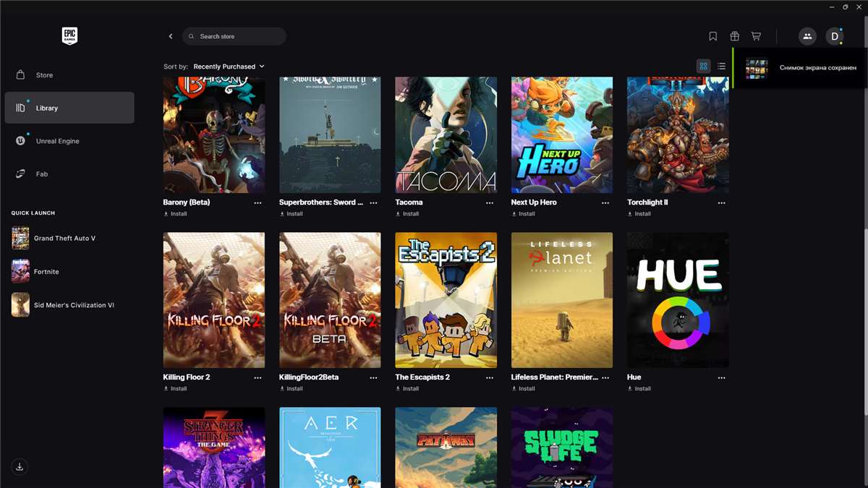The width and height of the screenshot is (868, 488).
Task: Open the shopping cart icon
Action: [756, 36]
